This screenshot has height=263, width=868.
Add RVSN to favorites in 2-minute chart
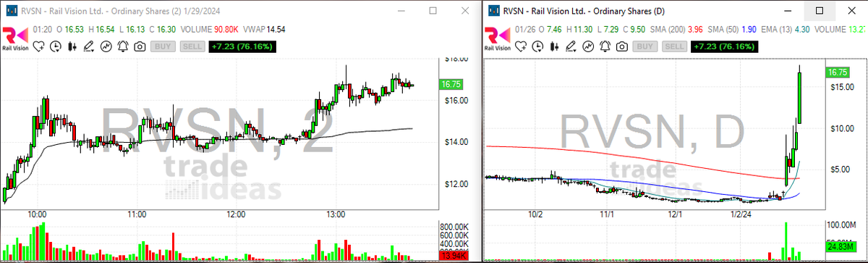pos(38,46)
